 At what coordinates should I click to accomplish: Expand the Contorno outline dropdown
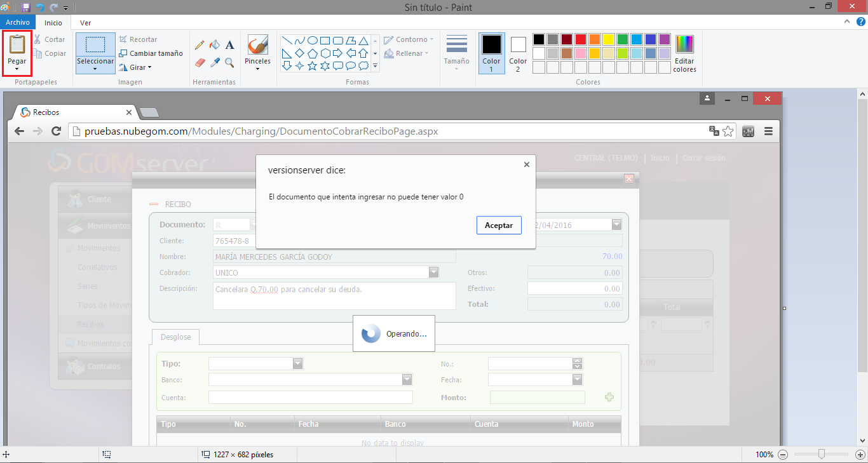[x=409, y=39]
